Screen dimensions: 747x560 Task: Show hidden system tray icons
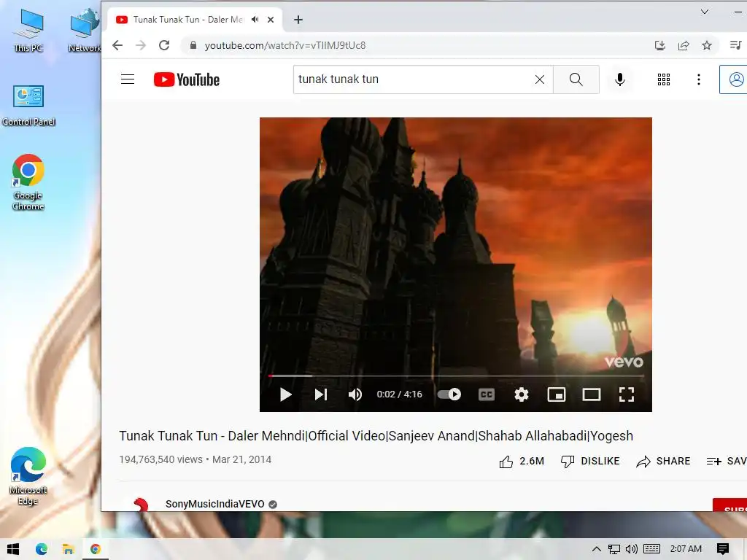click(597, 549)
